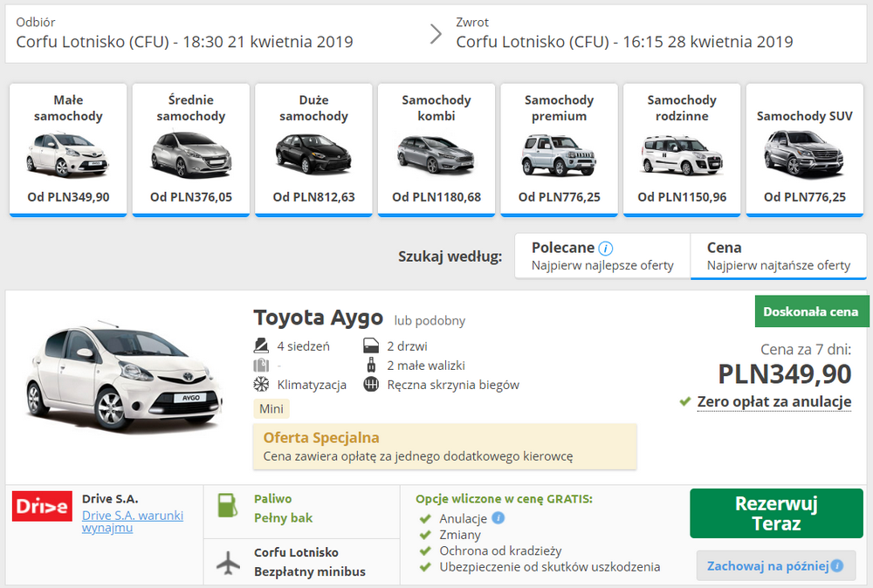Select the Średnie samochody category card
This screenshot has height=588, width=873.
191,150
